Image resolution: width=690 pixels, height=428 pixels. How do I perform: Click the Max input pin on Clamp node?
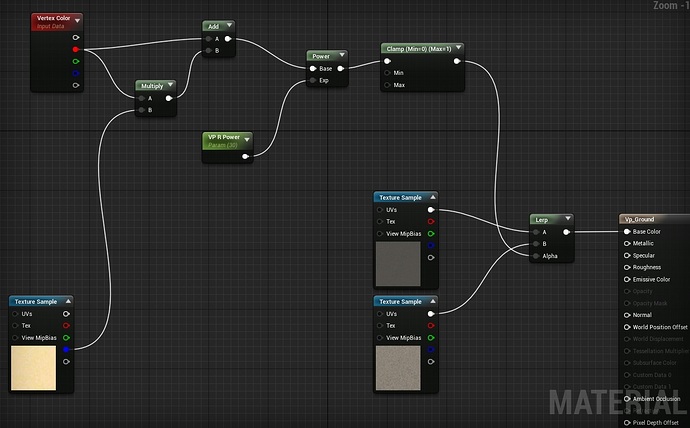[x=387, y=85]
